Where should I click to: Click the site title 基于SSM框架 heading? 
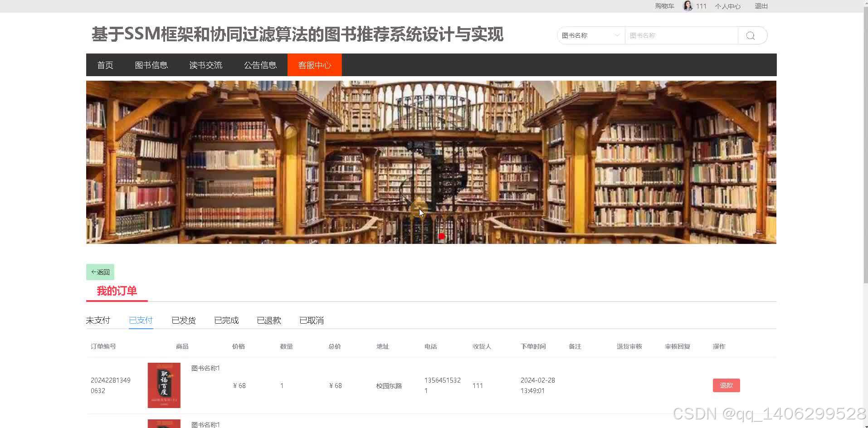coord(297,34)
